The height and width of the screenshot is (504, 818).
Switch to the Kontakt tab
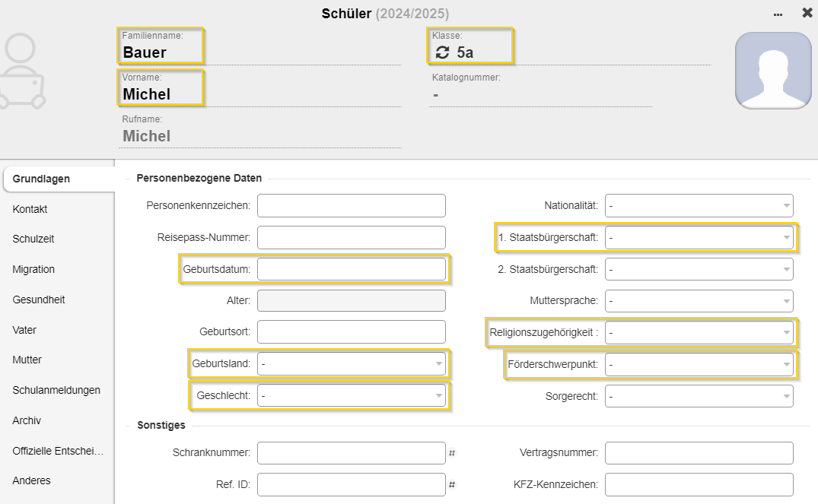(x=30, y=209)
